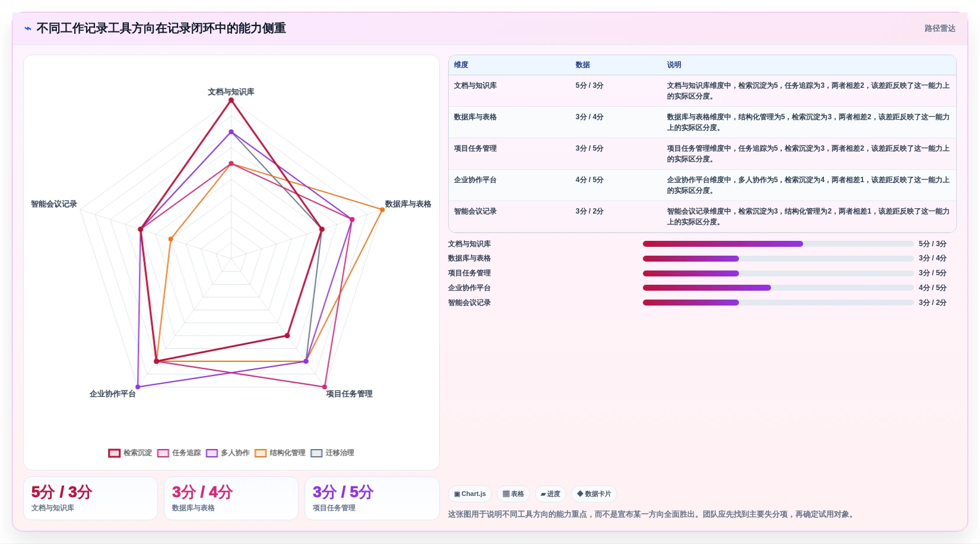Click the orange point at 数据库与表格 axis
The width and height of the screenshot is (980, 544).
382,209
